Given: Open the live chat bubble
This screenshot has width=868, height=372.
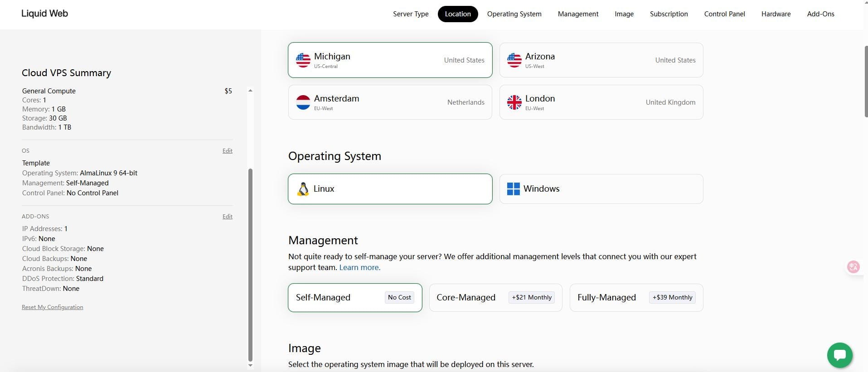Looking at the screenshot, I should click(x=839, y=355).
